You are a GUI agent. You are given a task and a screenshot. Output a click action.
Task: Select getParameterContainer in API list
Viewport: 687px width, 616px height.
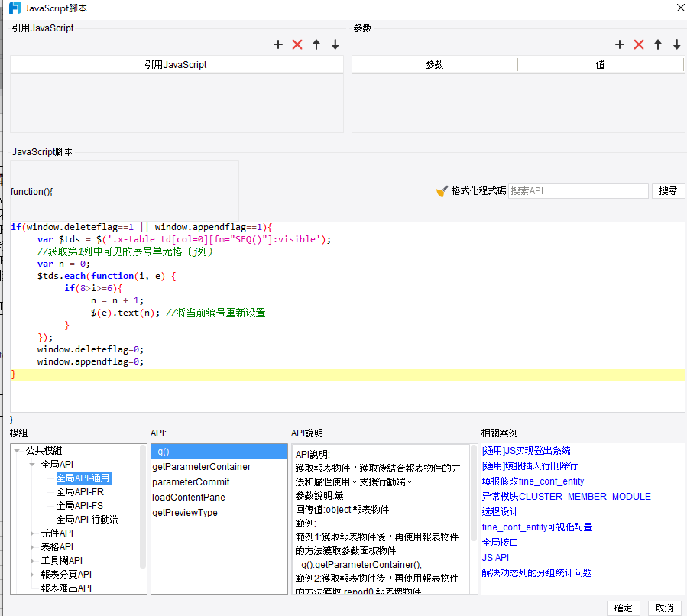tap(219, 467)
